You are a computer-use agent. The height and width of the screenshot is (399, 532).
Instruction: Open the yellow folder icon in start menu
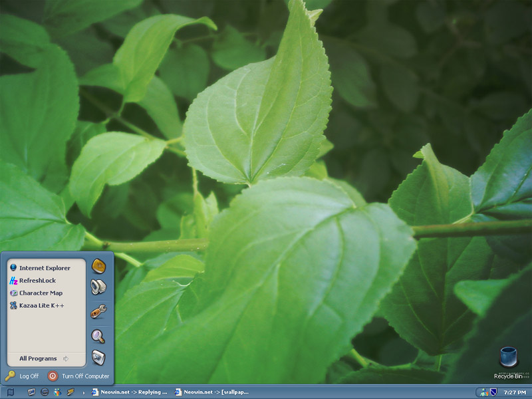(x=98, y=266)
